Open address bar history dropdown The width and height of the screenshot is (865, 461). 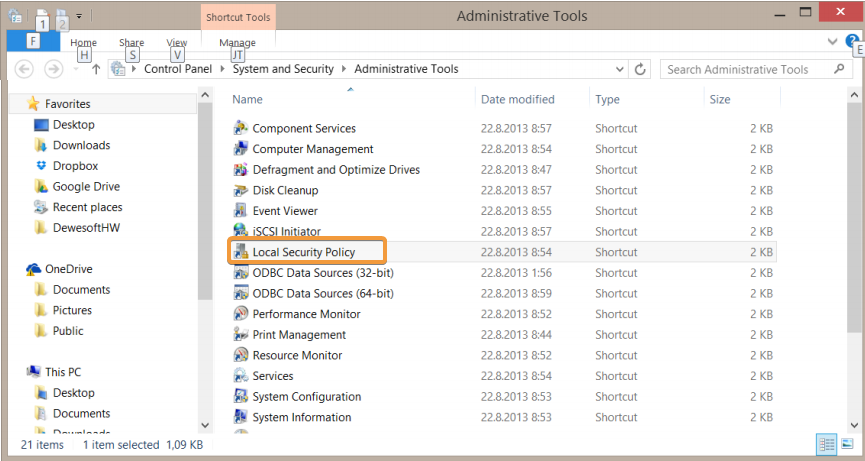620,69
